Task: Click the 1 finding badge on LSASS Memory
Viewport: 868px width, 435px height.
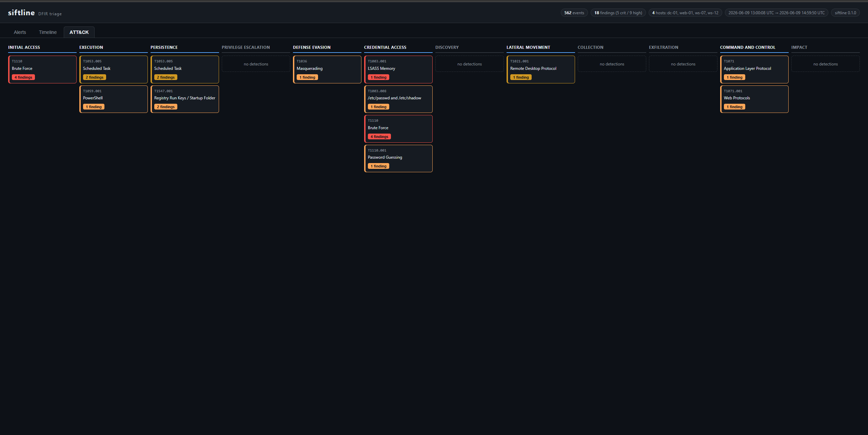Action: click(378, 77)
